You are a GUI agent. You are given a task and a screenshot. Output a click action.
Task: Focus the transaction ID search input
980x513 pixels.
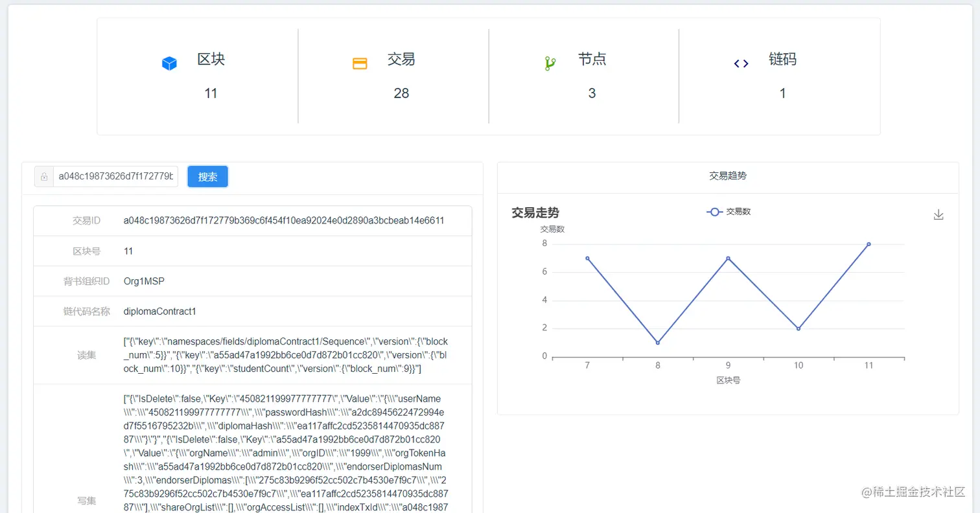tap(115, 176)
